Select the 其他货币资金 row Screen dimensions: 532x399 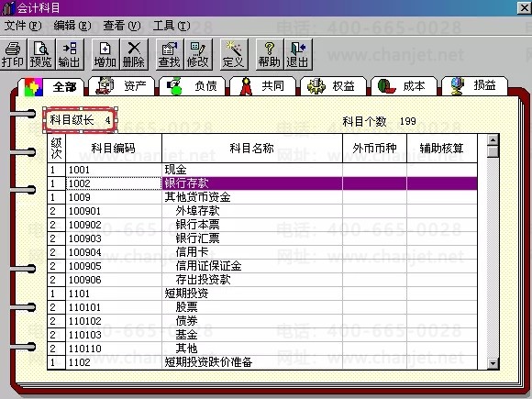pyautogui.click(x=262, y=197)
